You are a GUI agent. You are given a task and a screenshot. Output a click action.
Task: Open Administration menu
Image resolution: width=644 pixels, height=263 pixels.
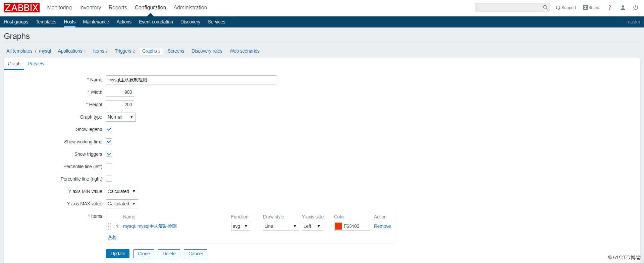[190, 7]
